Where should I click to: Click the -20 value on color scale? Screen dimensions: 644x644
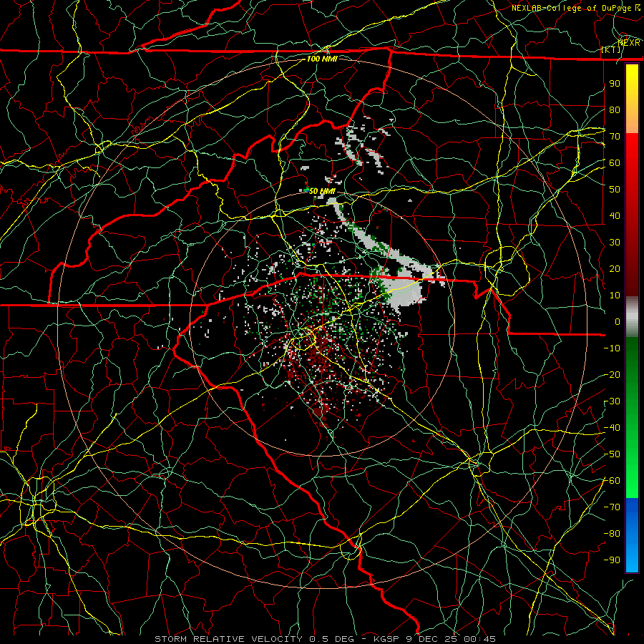coord(612,375)
